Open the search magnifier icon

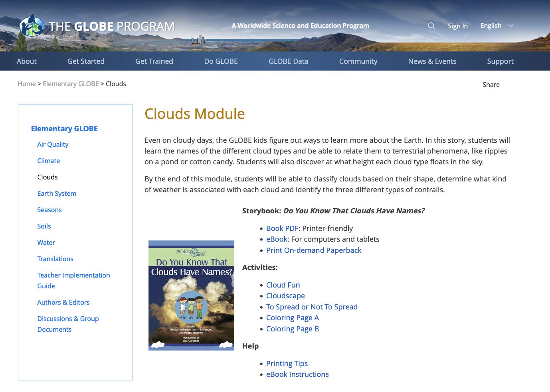[431, 26]
